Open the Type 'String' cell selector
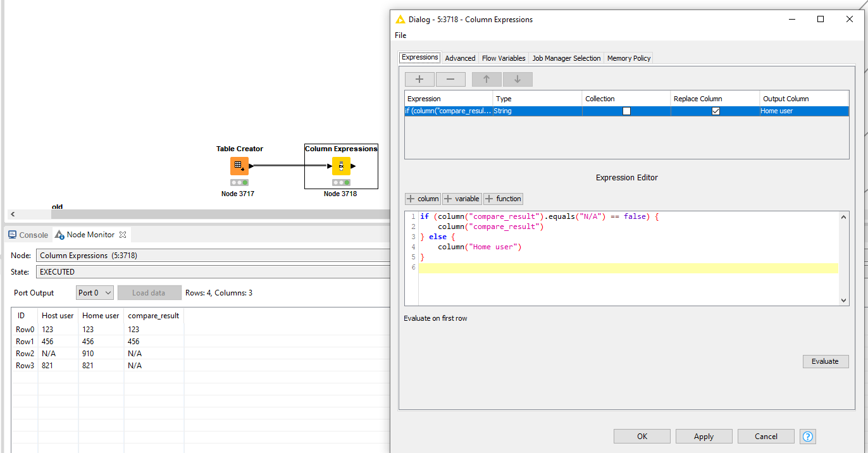Screen dimensions: 868x453 click(536, 111)
